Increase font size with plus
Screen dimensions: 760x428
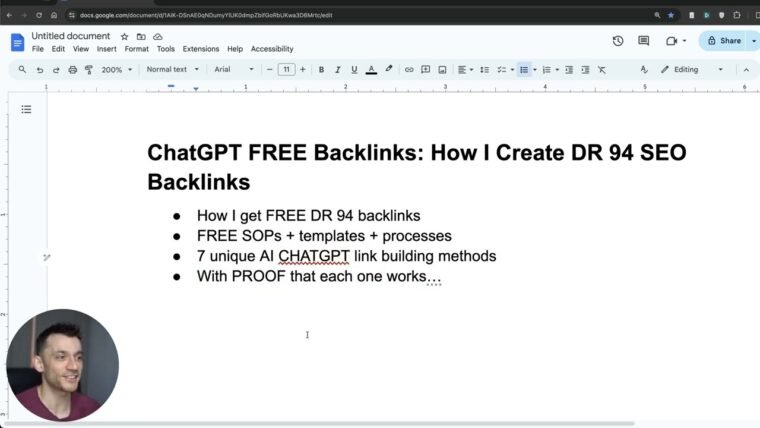[x=303, y=69]
